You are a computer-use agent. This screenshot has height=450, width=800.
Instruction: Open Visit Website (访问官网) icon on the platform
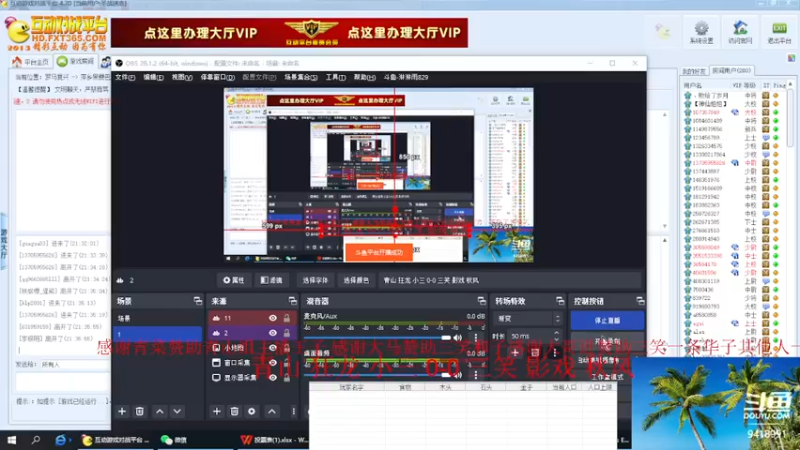[x=740, y=32]
